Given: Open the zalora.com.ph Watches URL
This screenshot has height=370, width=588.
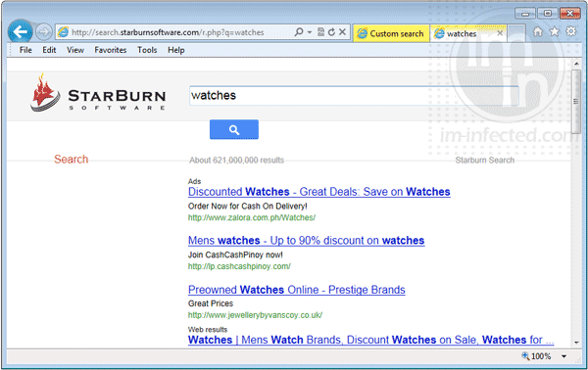Looking at the screenshot, I should (252, 217).
